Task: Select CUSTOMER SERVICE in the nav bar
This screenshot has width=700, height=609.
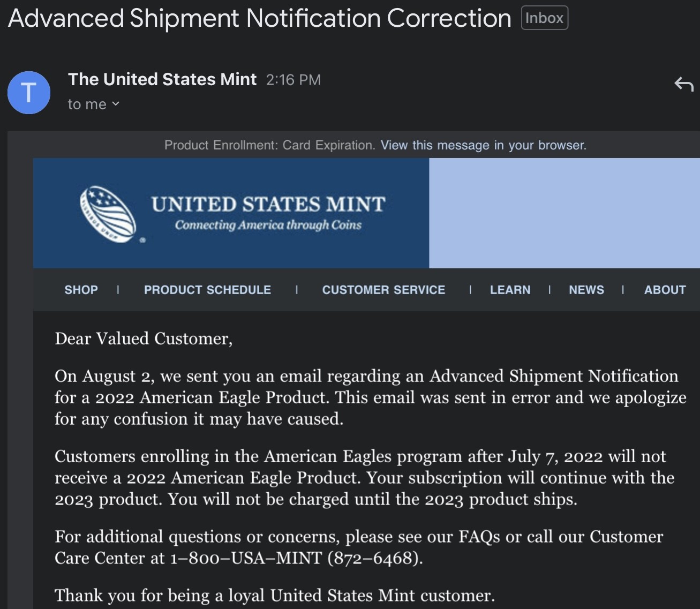Action: point(383,290)
